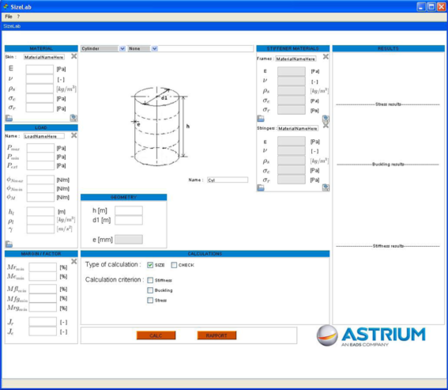Uncheck the SIZE calculation checkbox
This screenshot has height=390, width=448.
[150, 265]
